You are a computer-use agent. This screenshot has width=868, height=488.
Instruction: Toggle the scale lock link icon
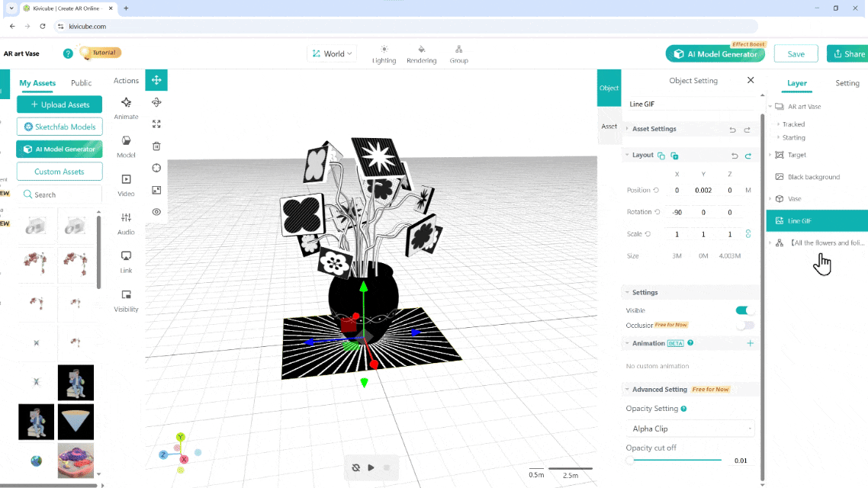point(748,234)
